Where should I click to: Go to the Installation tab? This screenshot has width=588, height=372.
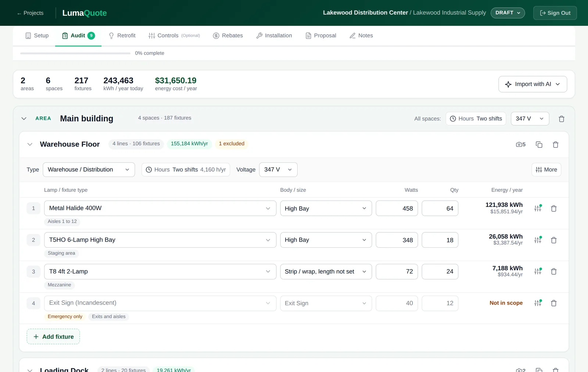click(274, 36)
